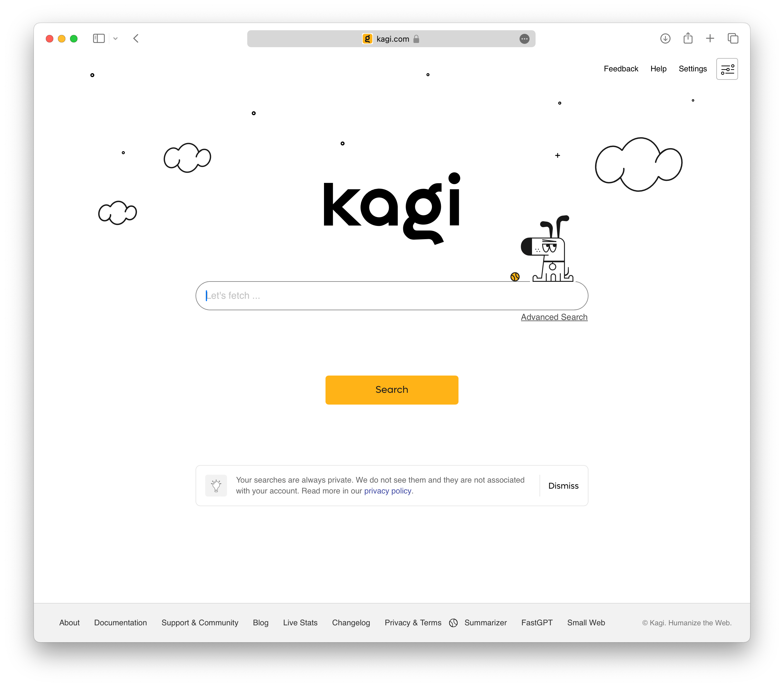This screenshot has height=687, width=784.
Task: Click the Summarizer icon in footer
Action: [x=453, y=623]
